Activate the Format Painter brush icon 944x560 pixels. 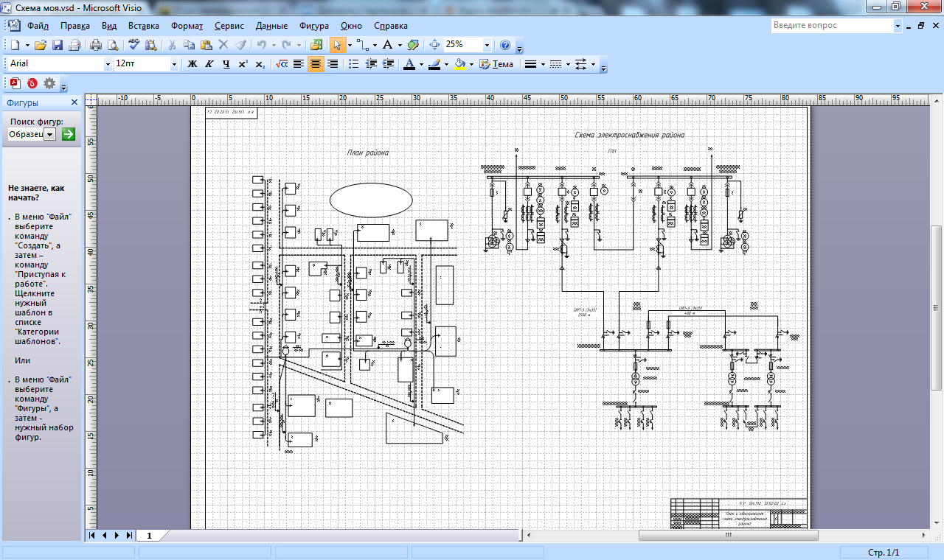(x=240, y=45)
